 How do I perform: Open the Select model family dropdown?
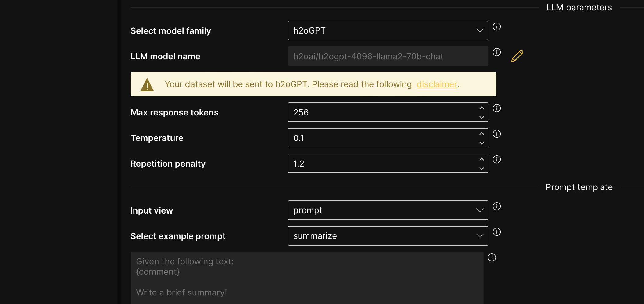pos(388,30)
